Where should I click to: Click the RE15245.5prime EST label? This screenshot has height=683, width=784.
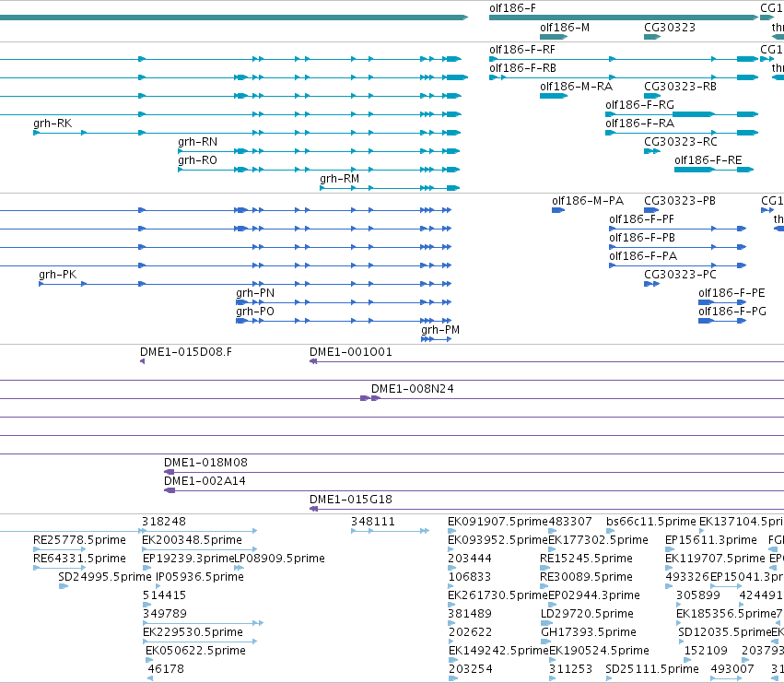pos(586,559)
